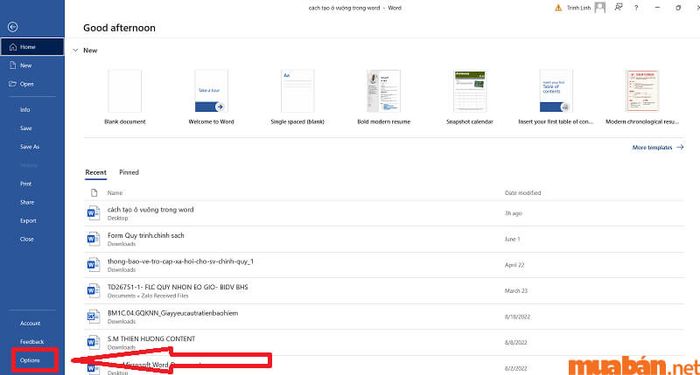The image size is (700, 375).
Task: Open 'BM1C.04.GQKNN_Giayyeucautratienbaohiem' file
Action: click(x=384, y=317)
